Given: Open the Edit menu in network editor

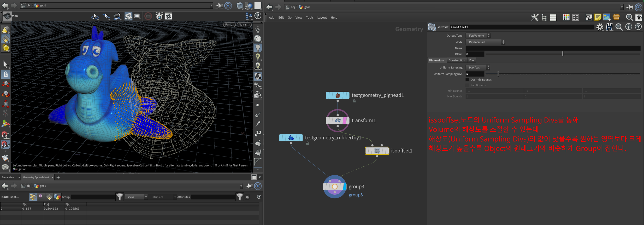Looking at the screenshot, I should [x=281, y=18].
